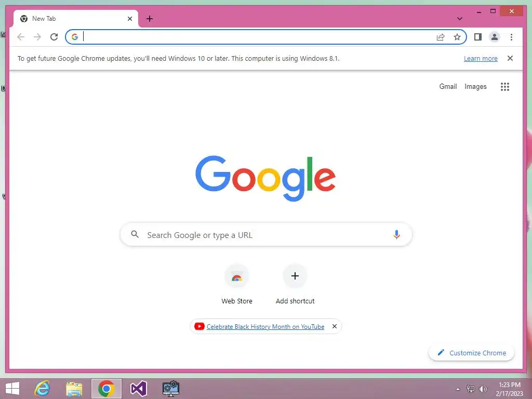Click the Google icon in address bar
Screen dimensions: 532x399
pyautogui.click(x=75, y=37)
